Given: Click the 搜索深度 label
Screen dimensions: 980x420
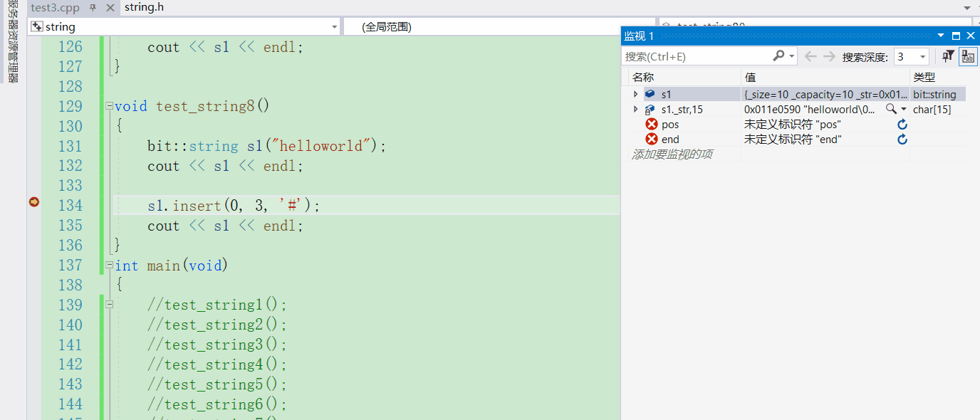Looking at the screenshot, I should (865, 57).
